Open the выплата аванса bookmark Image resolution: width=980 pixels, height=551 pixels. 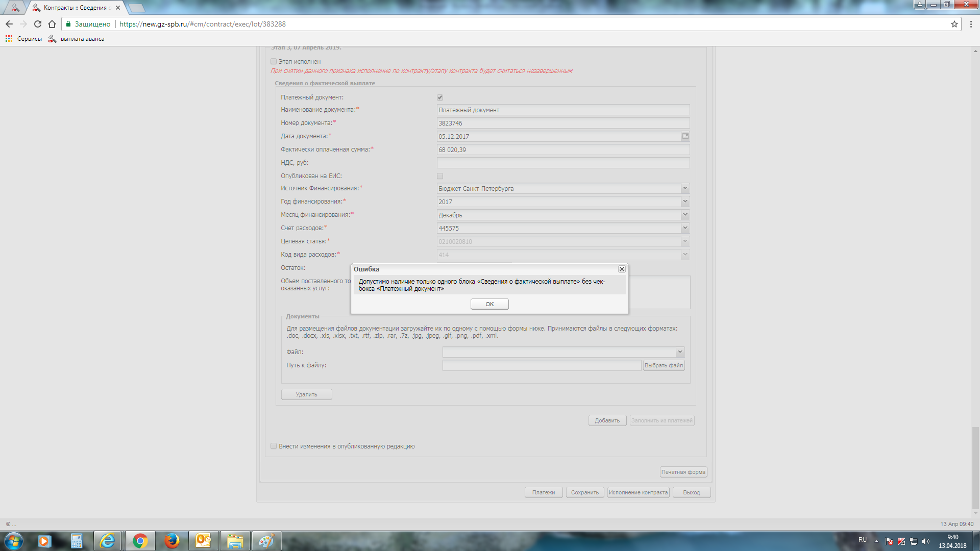(77, 39)
